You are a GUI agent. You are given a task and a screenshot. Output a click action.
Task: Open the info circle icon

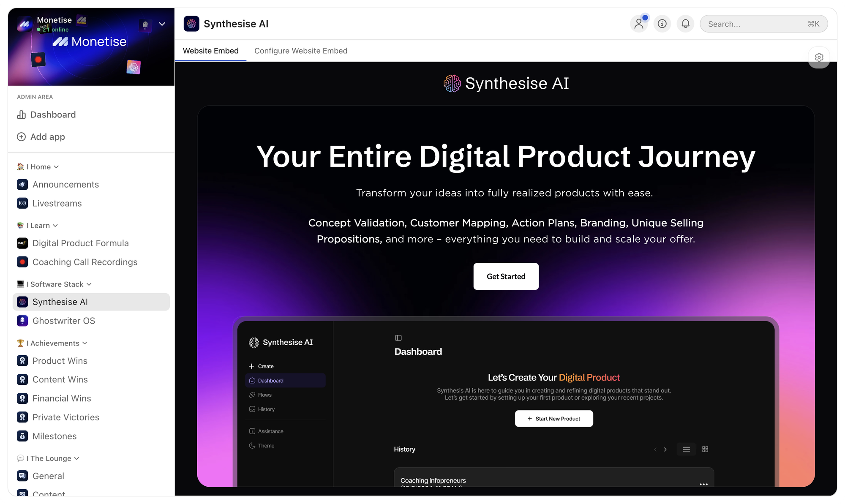tap(662, 24)
